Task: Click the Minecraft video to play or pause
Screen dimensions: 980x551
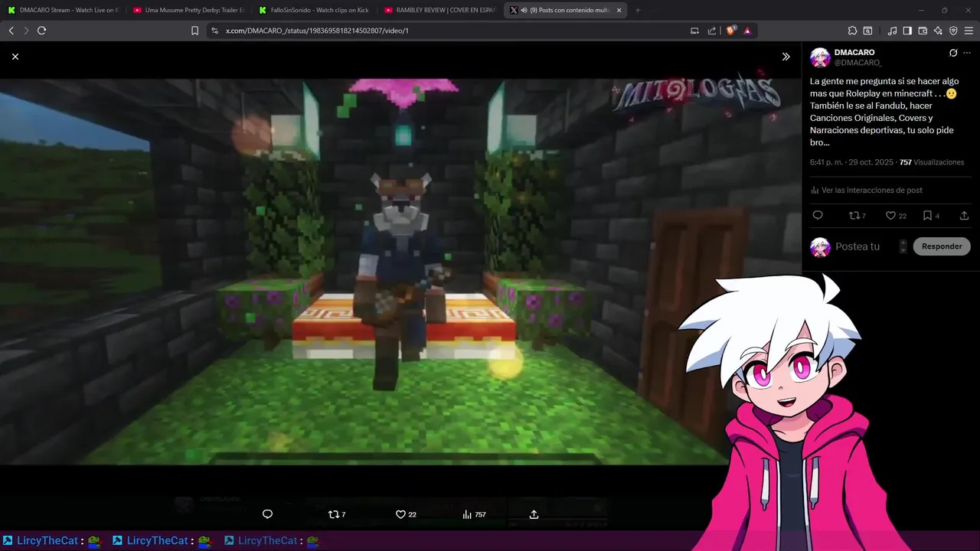Action: [x=400, y=272]
